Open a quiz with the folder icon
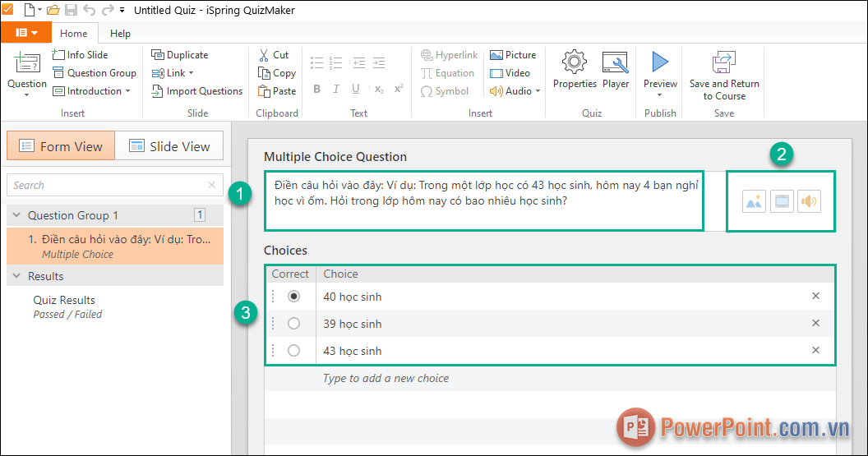This screenshot has height=456, width=868. [x=53, y=10]
